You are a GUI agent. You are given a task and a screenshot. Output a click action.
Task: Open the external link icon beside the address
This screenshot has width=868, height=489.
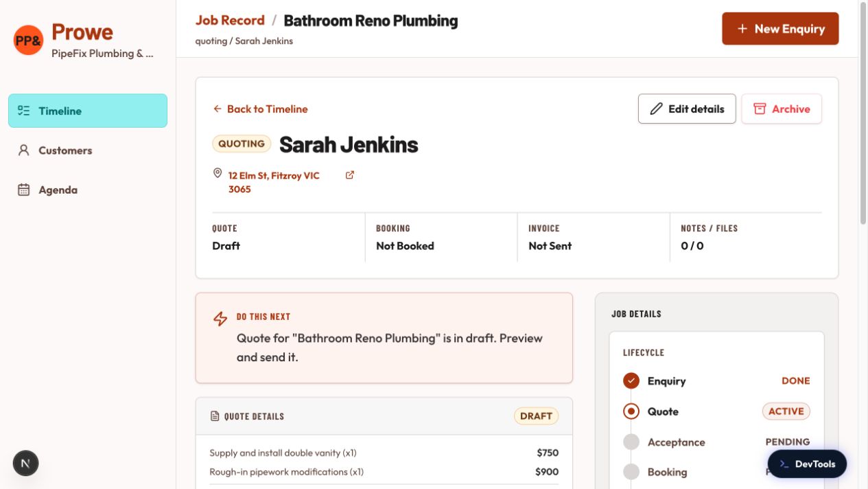(350, 175)
